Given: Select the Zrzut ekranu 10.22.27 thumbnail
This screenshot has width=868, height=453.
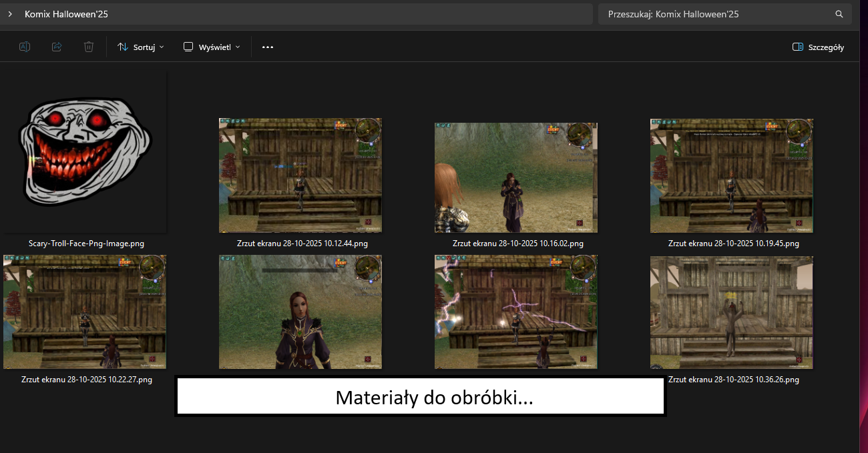Looking at the screenshot, I should 85,312.
